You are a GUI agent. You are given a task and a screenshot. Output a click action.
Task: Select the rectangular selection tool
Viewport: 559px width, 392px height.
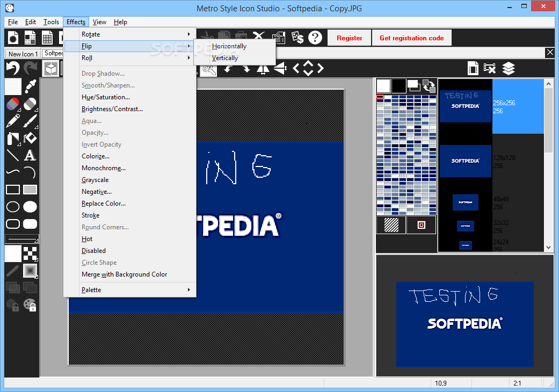[x=13, y=86]
